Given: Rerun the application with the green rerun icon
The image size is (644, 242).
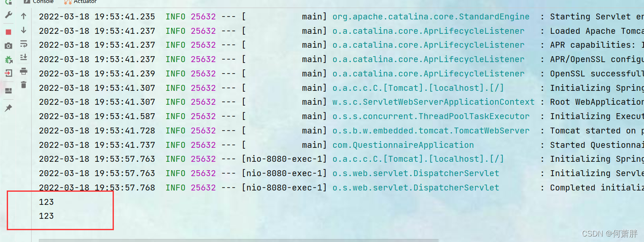Looking at the screenshot, I should tap(8, 2).
